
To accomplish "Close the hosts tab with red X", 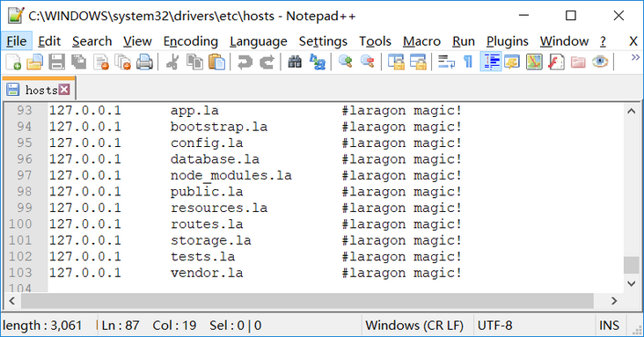I will click(64, 90).
